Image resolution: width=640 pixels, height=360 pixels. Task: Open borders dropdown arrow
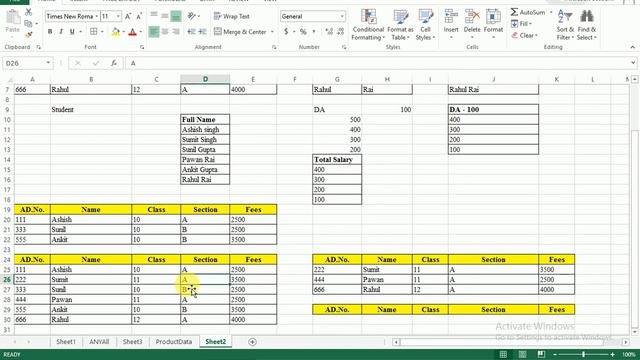click(102, 31)
